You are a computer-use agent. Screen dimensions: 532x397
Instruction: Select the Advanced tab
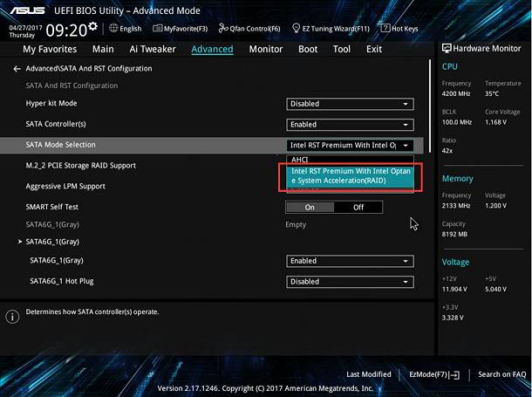point(213,49)
